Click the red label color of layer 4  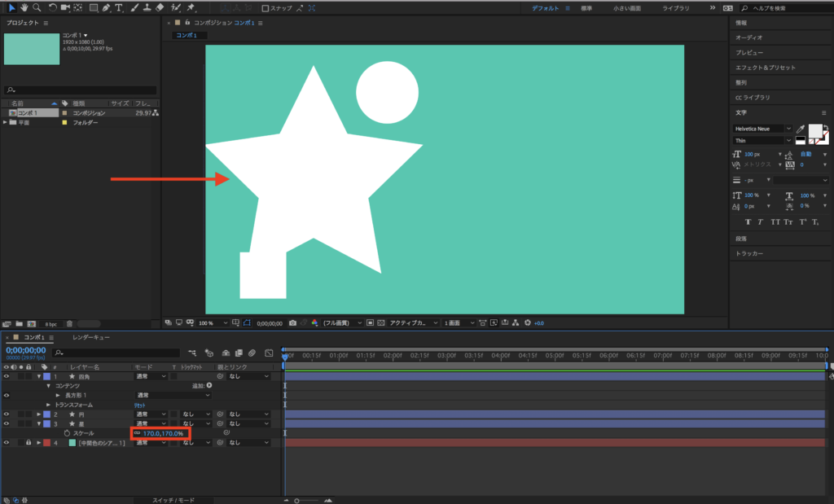tap(46, 443)
